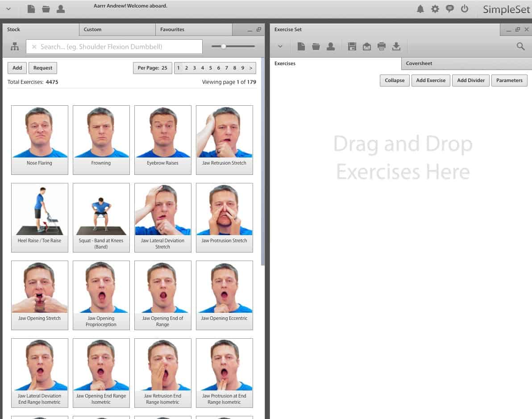Viewport: 532px width, 419px height.
Task: Change the Per Page 25 setting
Action: [x=152, y=68]
